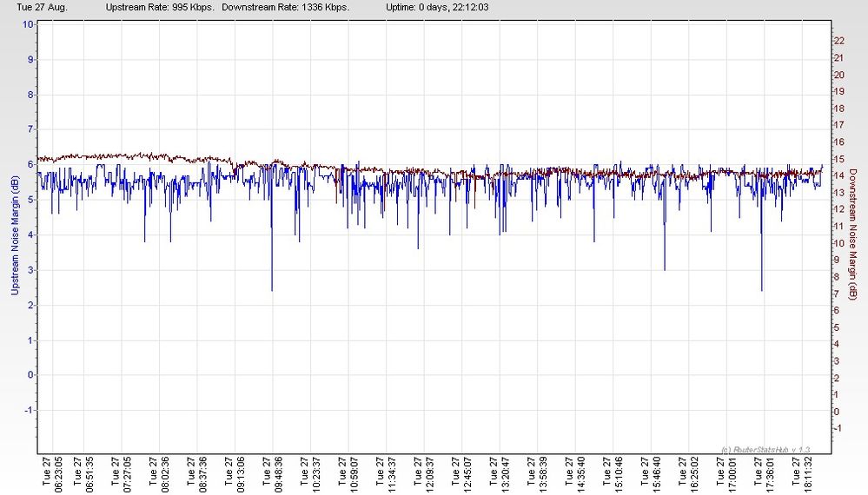
Task: Click the 'Tue 27 17:00:01' time label
Action: coord(726,474)
